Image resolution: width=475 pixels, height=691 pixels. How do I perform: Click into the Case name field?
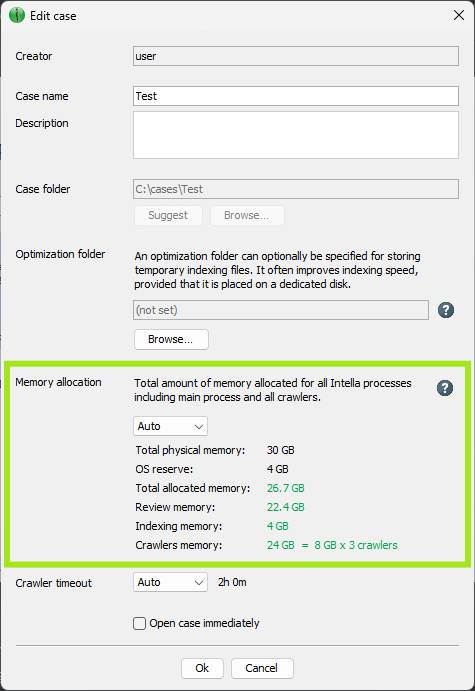[296, 96]
